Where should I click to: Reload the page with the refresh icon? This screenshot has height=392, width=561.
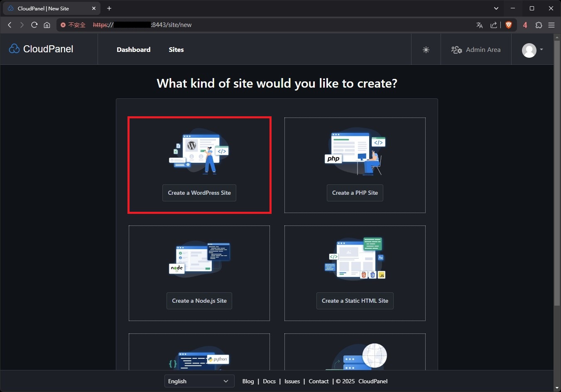point(34,25)
